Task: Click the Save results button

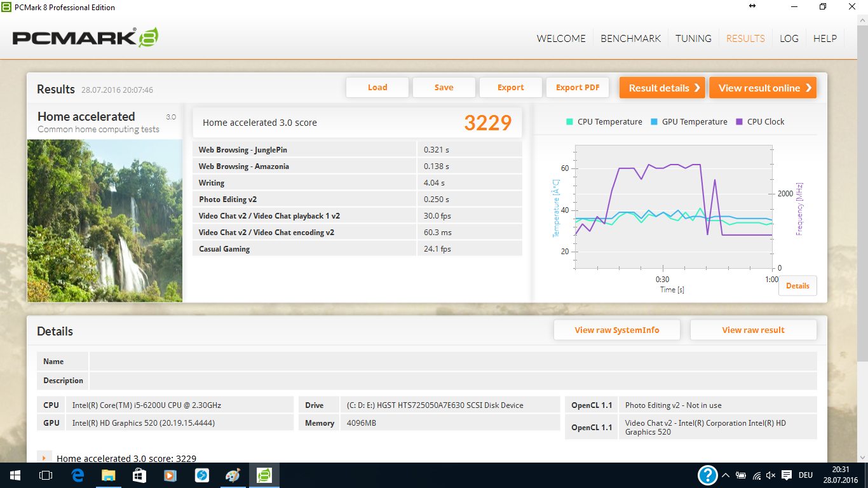Action: [444, 88]
